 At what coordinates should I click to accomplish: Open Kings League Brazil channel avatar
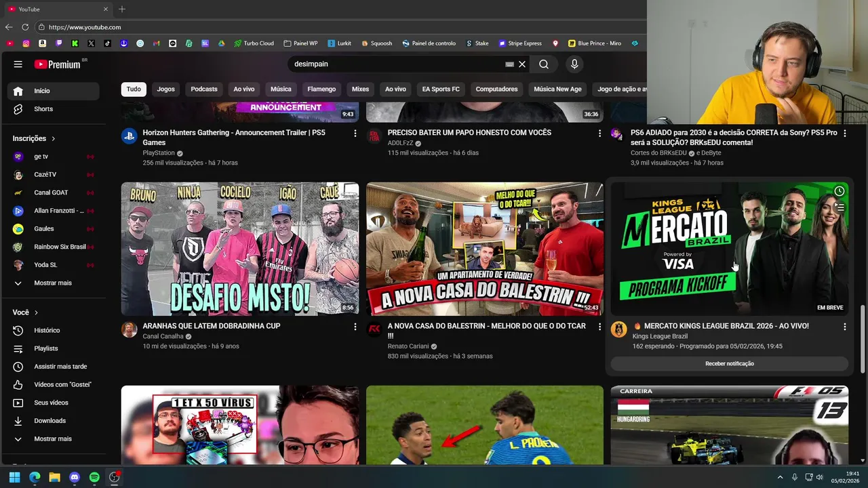618,329
